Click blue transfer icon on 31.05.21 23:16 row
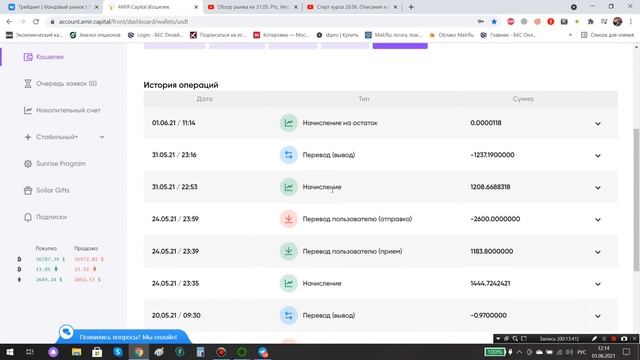640x360 pixels. 289,155
